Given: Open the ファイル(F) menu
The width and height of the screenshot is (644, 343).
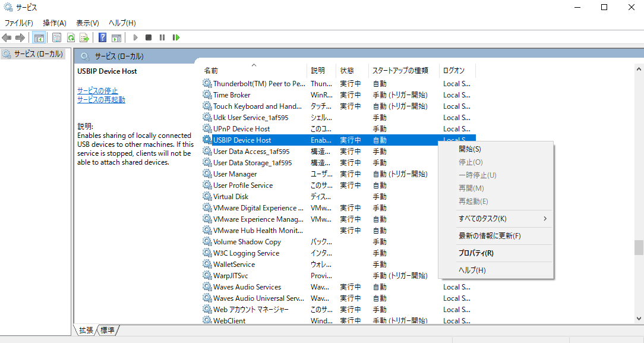Looking at the screenshot, I should pyautogui.click(x=18, y=23).
